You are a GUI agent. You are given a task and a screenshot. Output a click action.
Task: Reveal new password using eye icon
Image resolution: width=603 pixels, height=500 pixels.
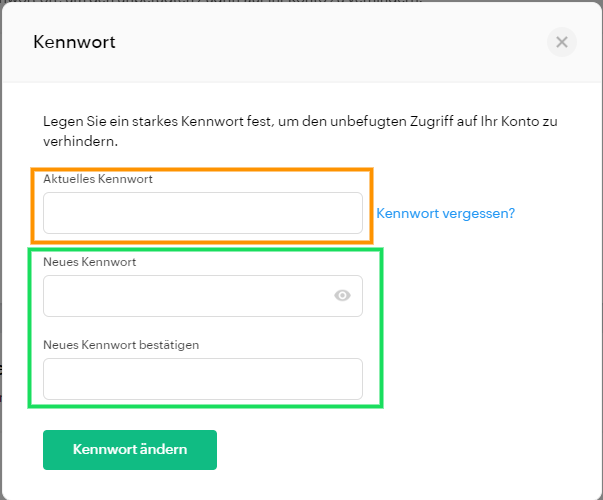click(342, 295)
